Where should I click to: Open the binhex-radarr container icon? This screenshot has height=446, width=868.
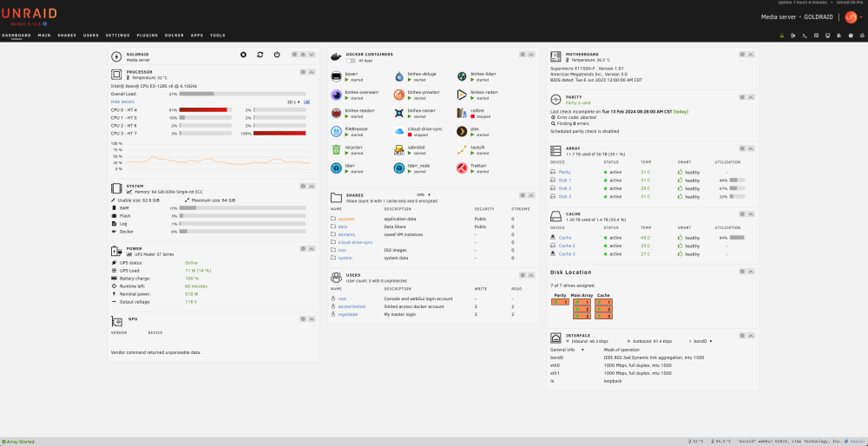[x=462, y=95]
